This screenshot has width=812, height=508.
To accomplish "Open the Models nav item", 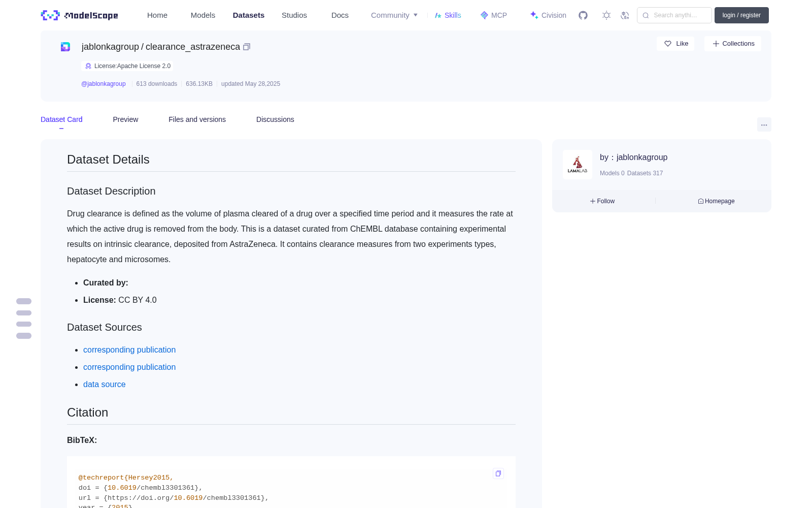I will 203,15.
